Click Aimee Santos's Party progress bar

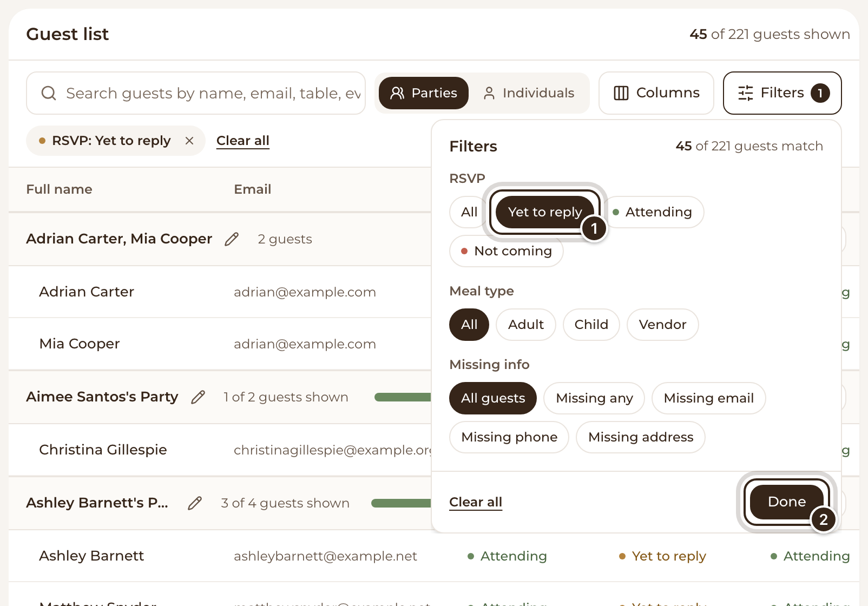tap(403, 397)
